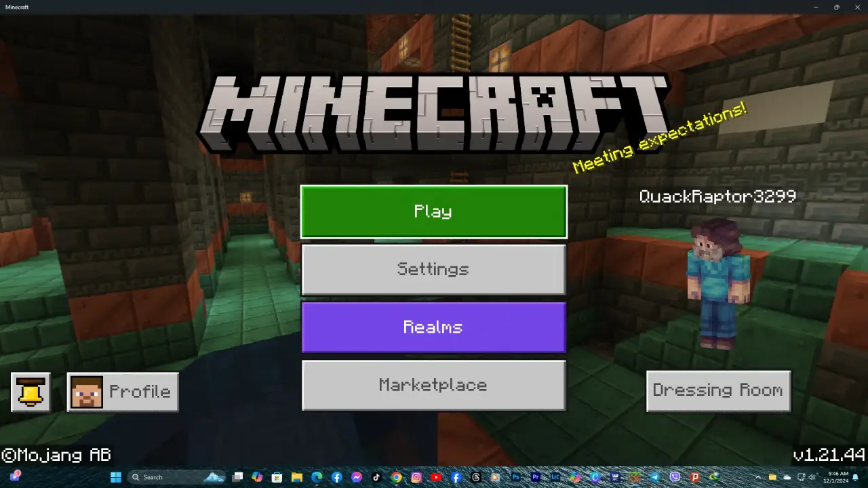This screenshot has width=868, height=488.
Task: Open WPS Presentation from the taskbar
Action: pos(694,477)
